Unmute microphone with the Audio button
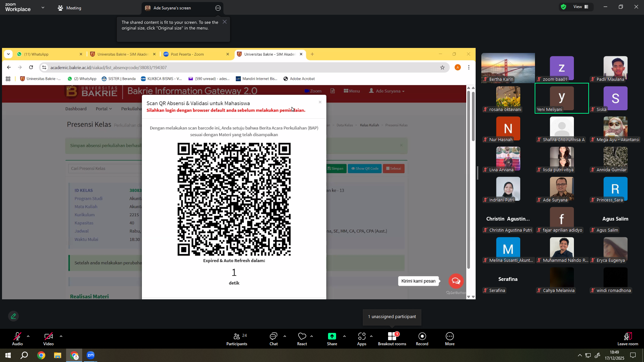This screenshot has height=362, width=644. (17, 339)
